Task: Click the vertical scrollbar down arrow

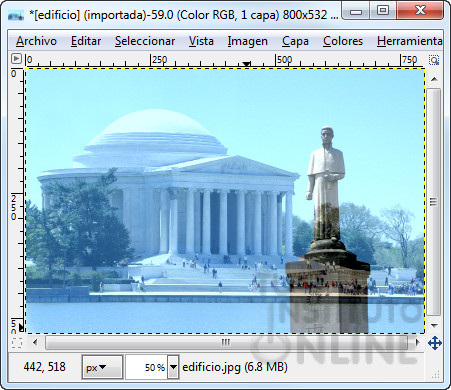Action: (434, 325)
